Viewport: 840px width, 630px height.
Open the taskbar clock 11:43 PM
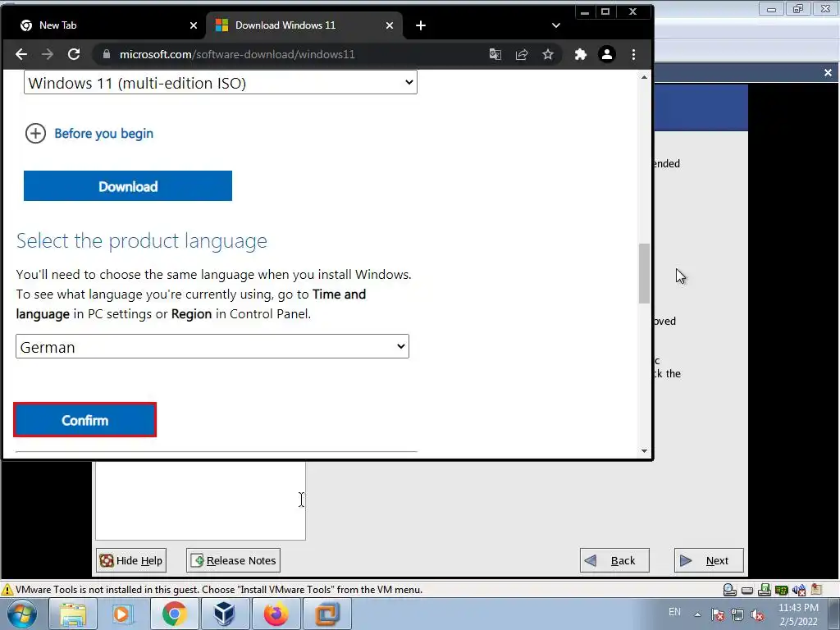[798, 614]
